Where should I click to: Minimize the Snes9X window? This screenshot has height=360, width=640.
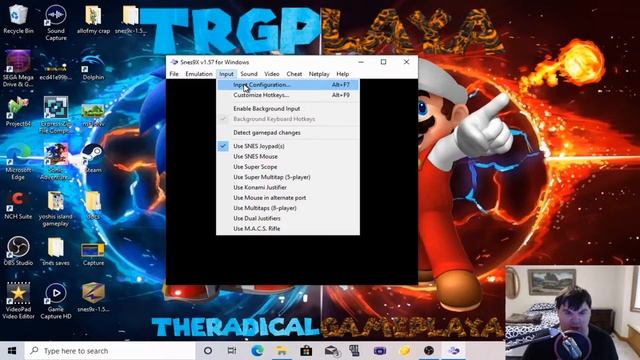(x=361, y=62)
